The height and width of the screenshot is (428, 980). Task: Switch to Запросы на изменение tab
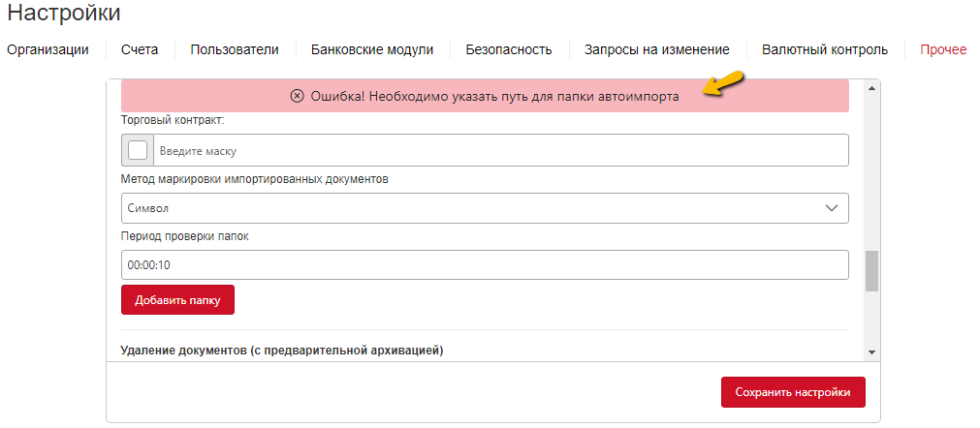pyautogui.click(x=657, y=50)
